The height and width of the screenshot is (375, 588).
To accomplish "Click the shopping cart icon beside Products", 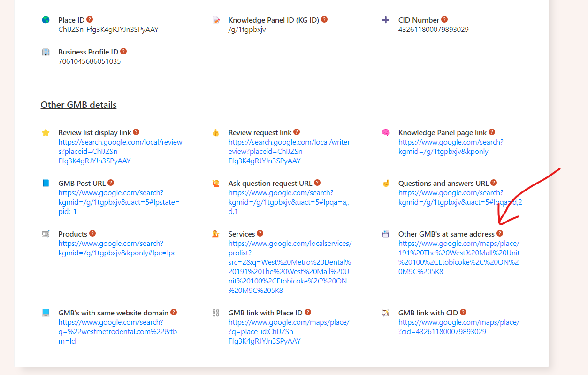I will click(46, 233).
